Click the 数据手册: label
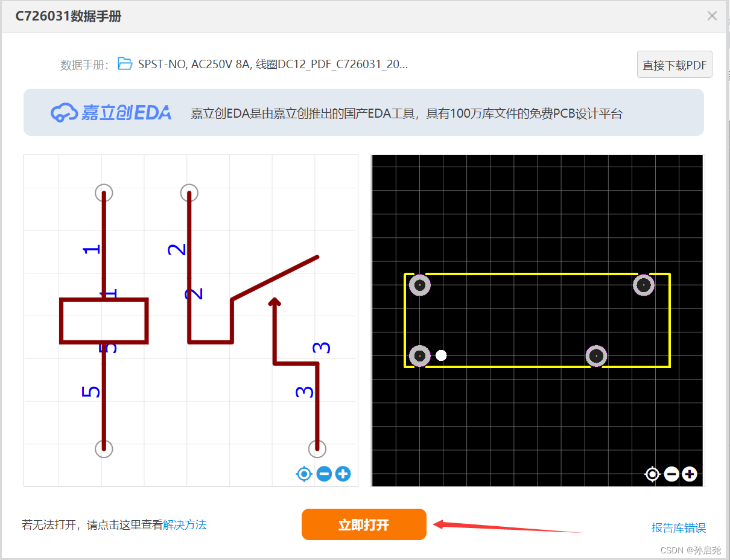Image resolution: width=730 pixels, height=560 pixels. click(84, 65)
